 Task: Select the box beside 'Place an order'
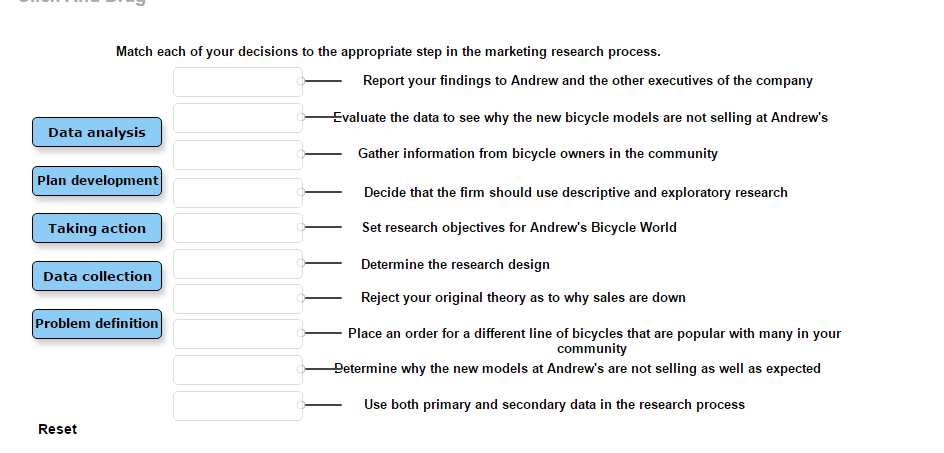pyautogui.click(x=237, y=334)
